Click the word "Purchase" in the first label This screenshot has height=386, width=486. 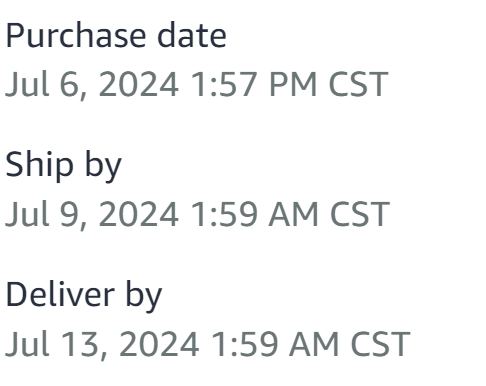tap(76, 36)
